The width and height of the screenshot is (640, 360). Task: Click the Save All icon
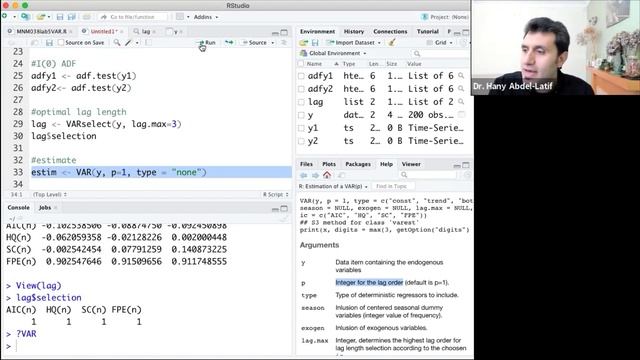[71, 17]
